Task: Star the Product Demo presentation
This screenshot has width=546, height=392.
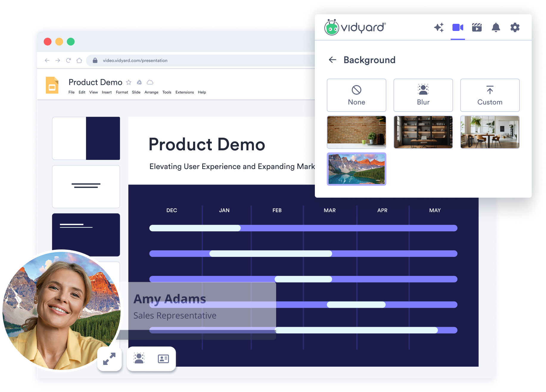Action: (129, 82)
